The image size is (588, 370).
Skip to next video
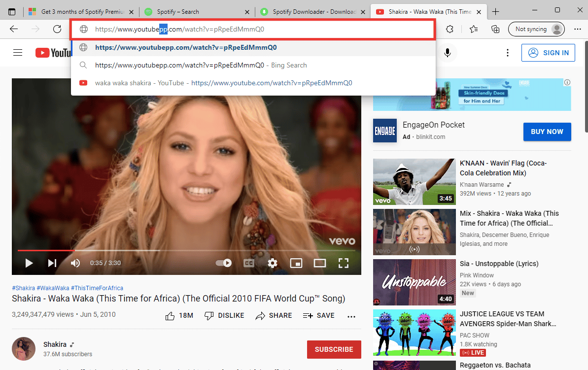click(x=52, y=263)
